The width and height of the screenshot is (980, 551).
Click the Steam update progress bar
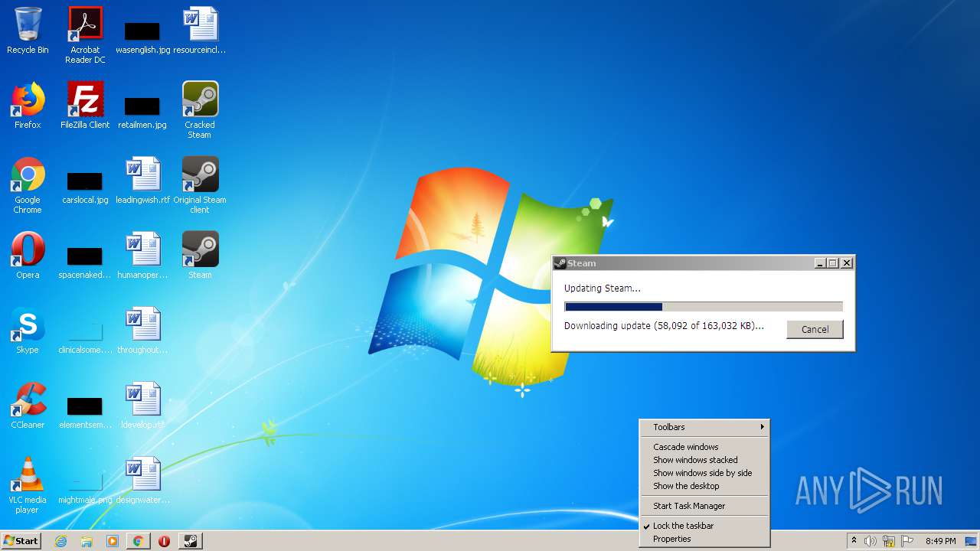[x=704, y=307]
